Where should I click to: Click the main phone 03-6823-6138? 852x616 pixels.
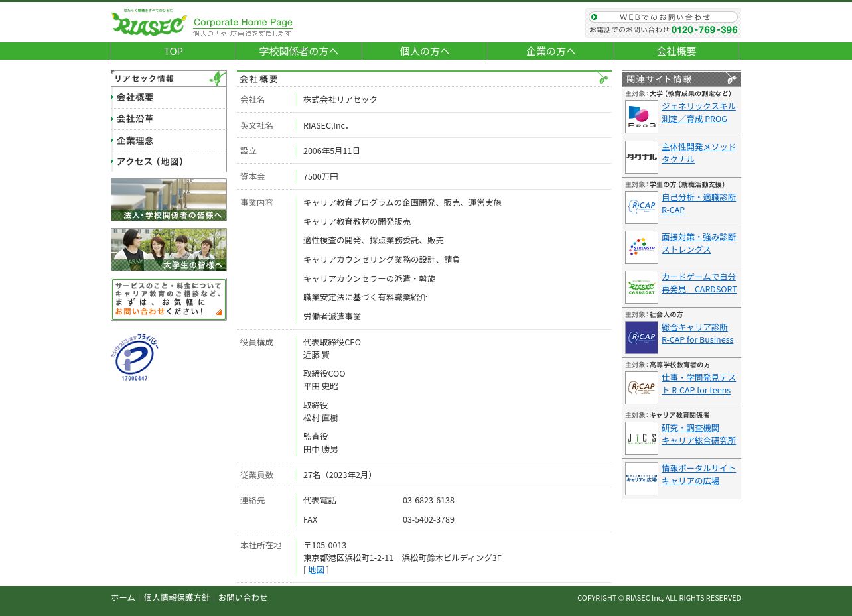click(429, 501)
